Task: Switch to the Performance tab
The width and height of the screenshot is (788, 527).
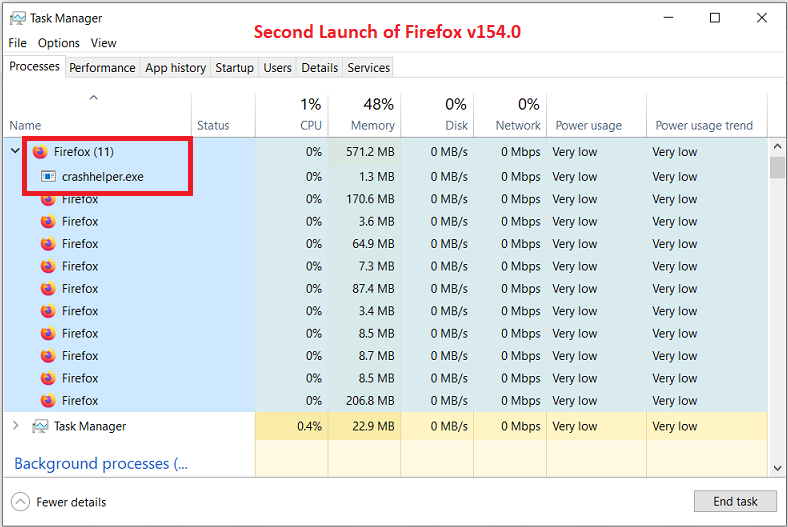Action: tap(102, 67)
